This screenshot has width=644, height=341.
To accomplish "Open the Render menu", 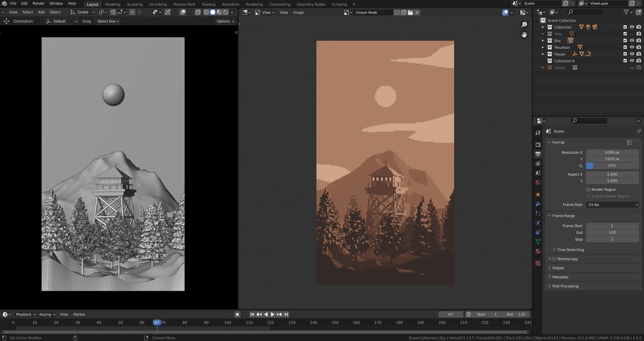I will 39,4.
